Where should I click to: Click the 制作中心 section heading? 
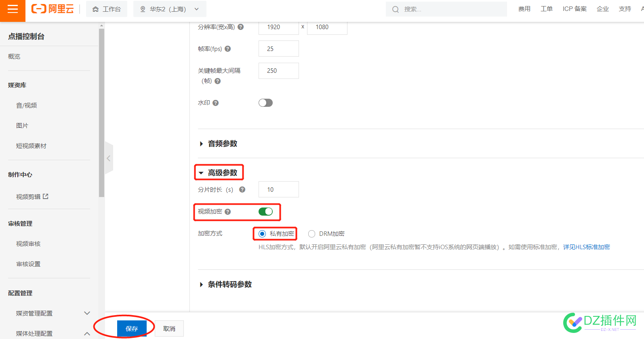click(20, 174)
